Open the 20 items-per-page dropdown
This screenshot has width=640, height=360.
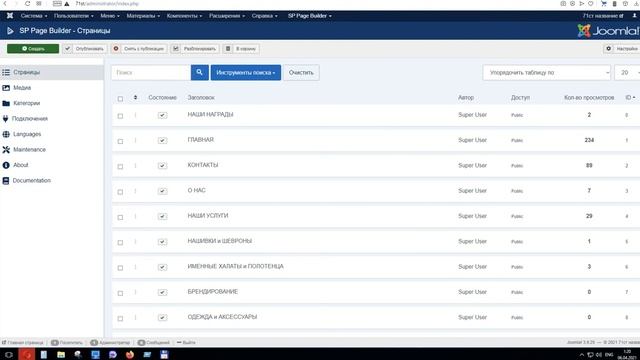(x=627, y=73)
